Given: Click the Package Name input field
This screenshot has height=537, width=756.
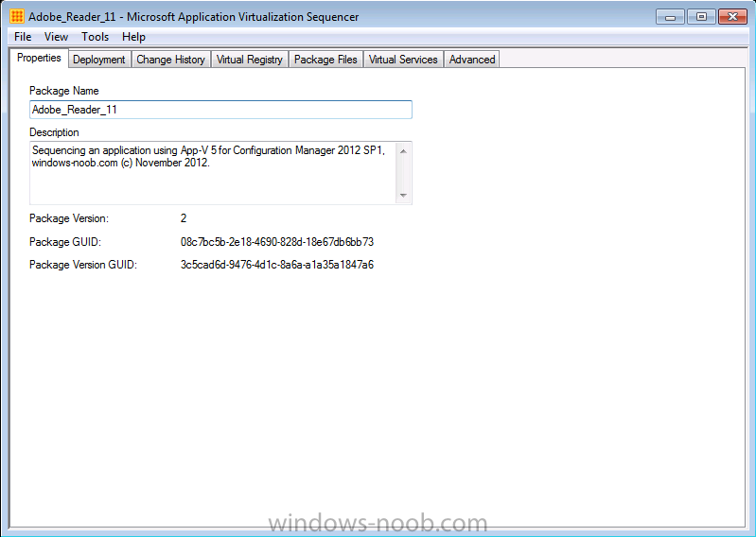Looking at the screenshot, I should [220, 110].
